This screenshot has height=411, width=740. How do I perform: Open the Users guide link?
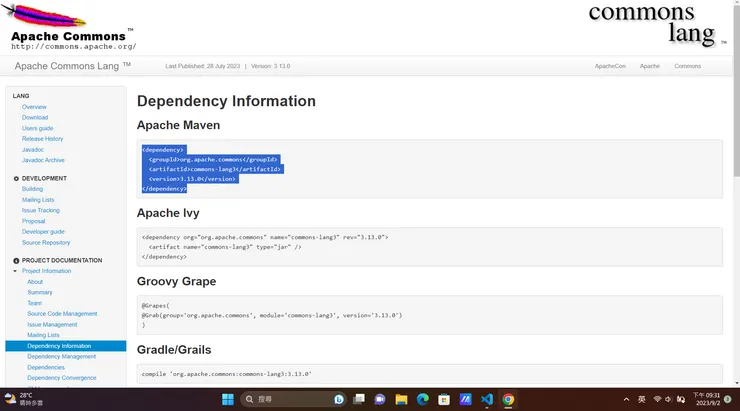(x=37, y=128)
